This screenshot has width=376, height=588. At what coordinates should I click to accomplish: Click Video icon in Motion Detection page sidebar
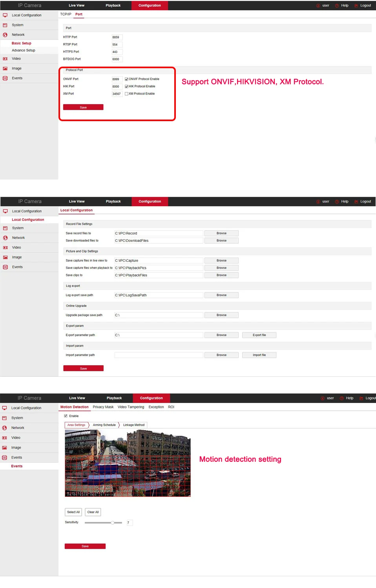pos(4,438)
